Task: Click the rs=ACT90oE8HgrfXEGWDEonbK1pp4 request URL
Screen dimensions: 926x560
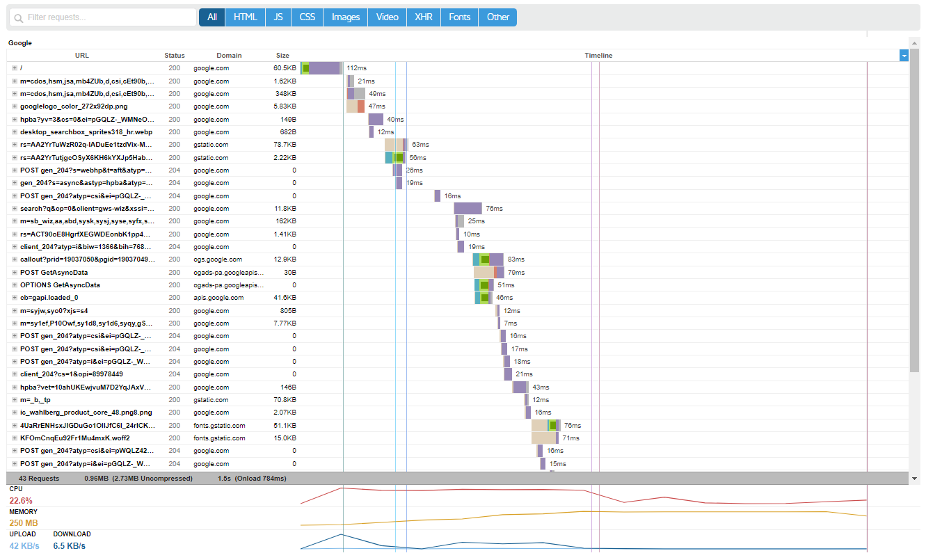Action: tap(85, 234)
